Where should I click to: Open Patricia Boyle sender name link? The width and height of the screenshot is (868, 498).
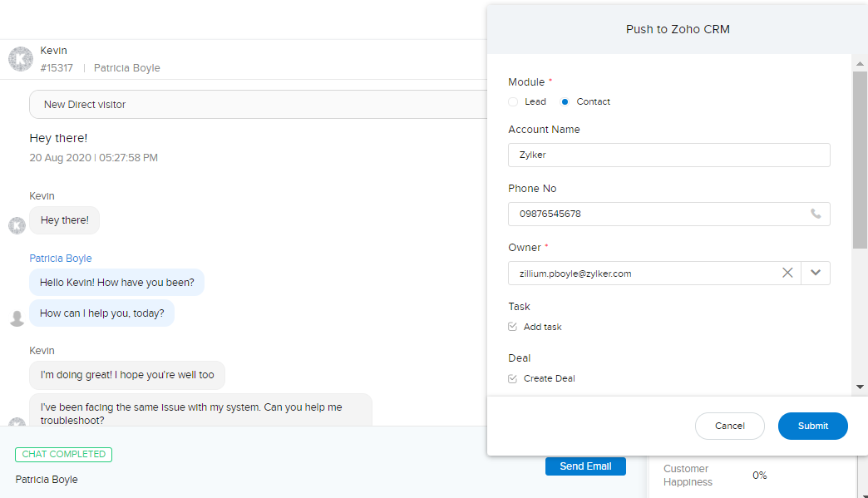click(x=61, y=259)
